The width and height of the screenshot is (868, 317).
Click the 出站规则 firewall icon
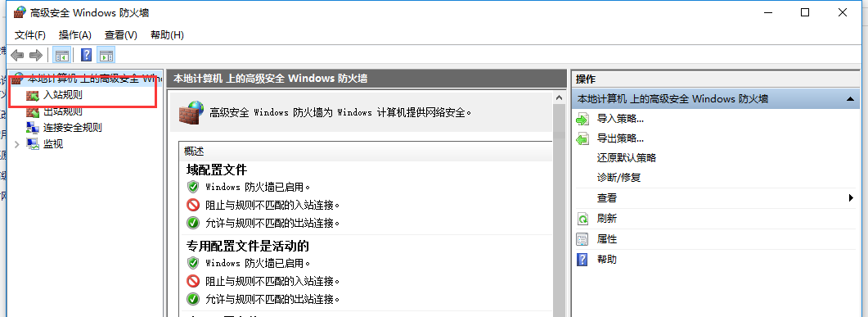(x=33, y=112)
